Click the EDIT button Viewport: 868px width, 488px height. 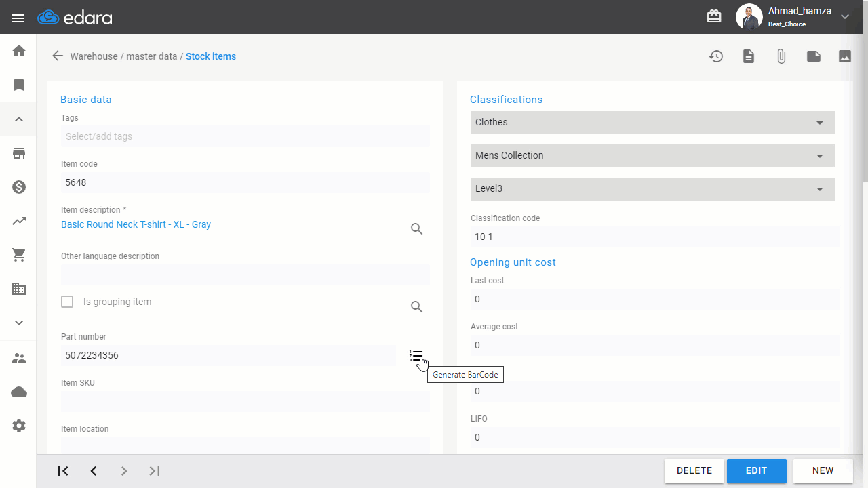tap(757, 471)
